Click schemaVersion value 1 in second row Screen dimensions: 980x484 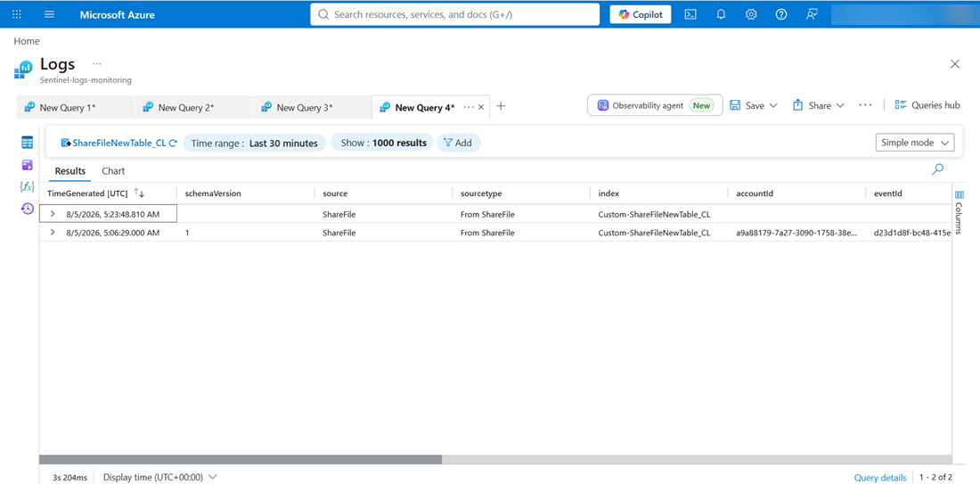click(x=187, y=233)
